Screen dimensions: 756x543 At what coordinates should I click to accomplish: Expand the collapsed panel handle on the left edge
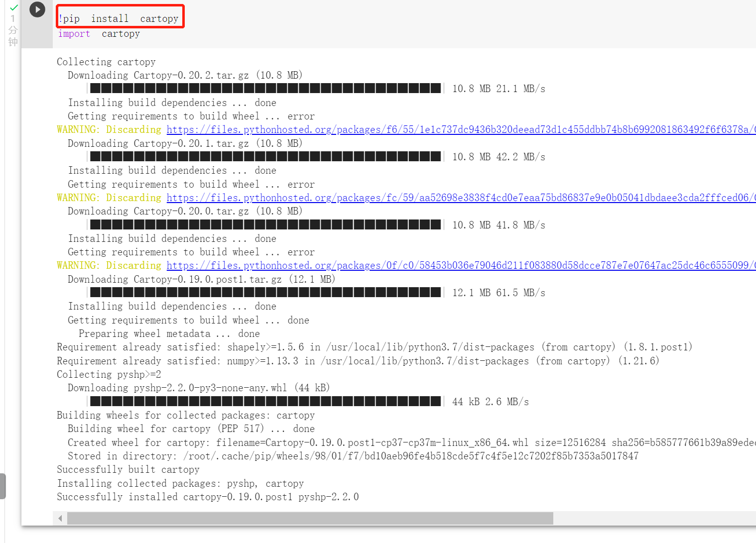pos(2,486)
